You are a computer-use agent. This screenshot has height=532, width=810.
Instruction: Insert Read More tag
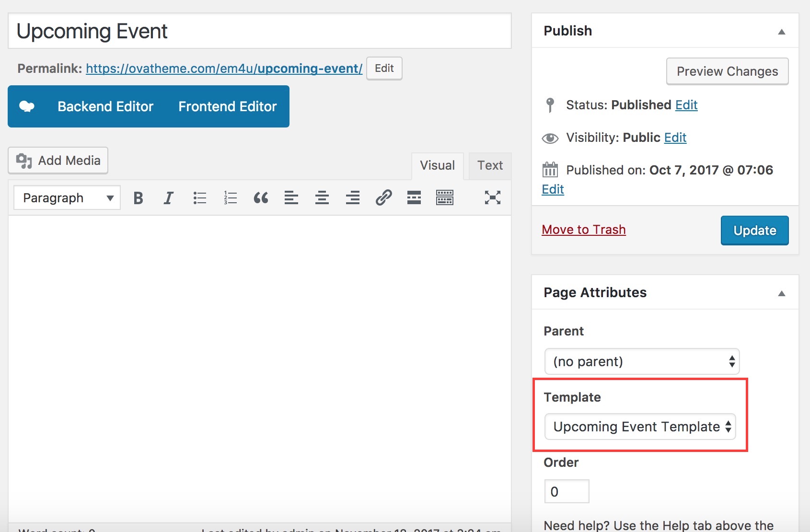pyautogui.click(x=414, y=198)
